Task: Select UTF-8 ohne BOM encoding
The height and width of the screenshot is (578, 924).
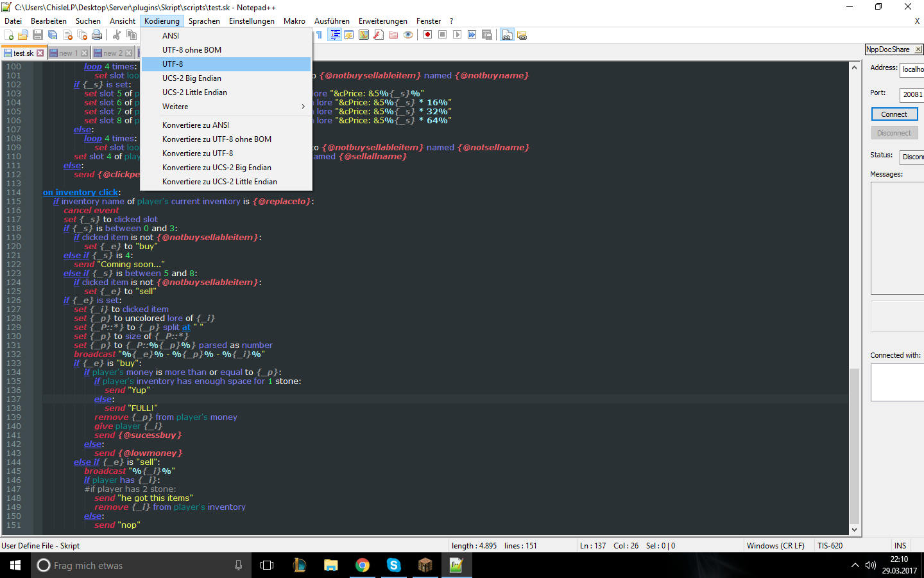Action: point(226,50)
